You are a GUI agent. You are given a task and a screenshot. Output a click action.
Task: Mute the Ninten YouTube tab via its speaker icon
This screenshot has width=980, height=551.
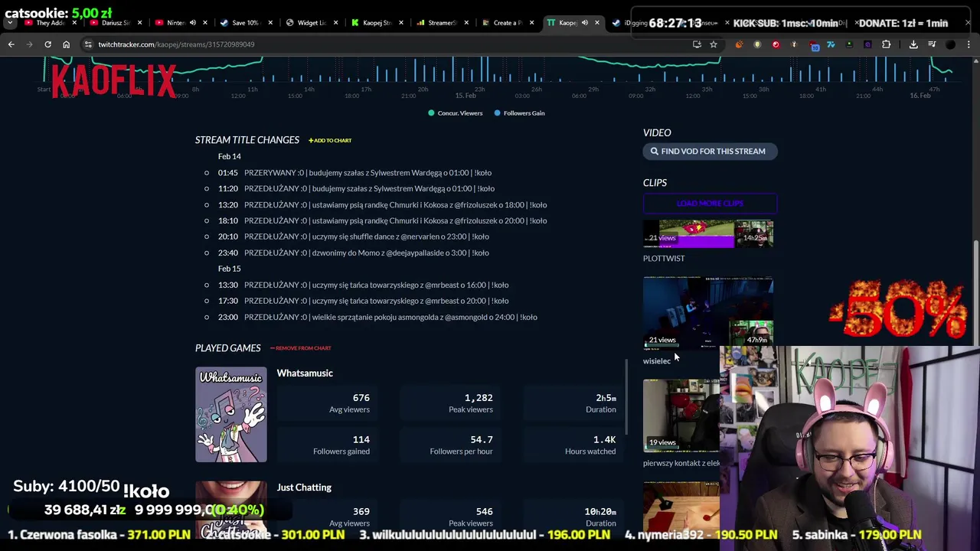[192, 23]
